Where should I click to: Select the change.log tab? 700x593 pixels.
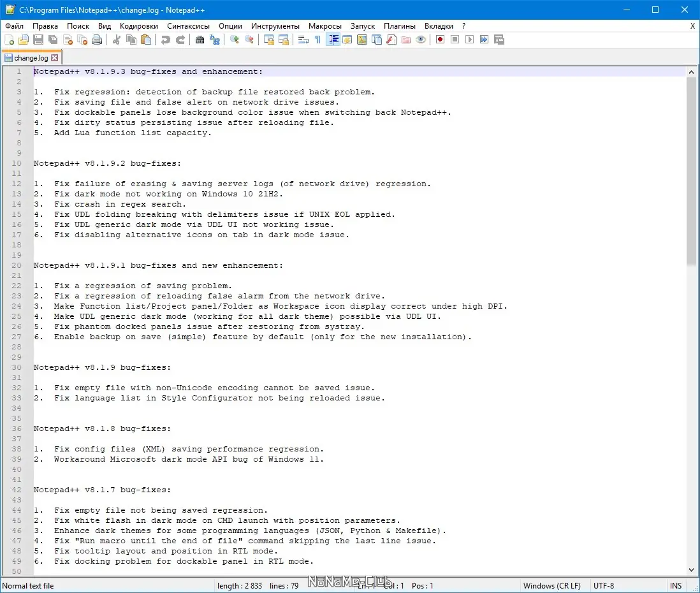(x=31, y=58)
